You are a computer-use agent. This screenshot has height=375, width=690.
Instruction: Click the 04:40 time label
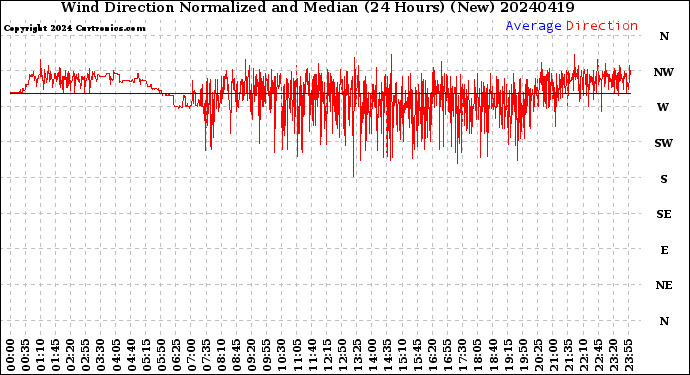tap(131, 355)
